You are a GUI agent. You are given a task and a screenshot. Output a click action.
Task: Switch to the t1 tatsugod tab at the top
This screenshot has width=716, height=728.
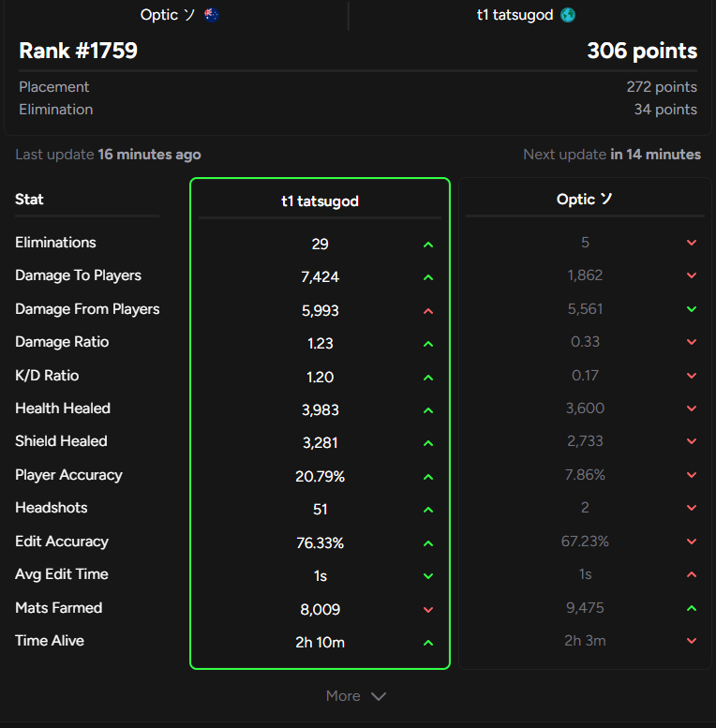(526, 15)
